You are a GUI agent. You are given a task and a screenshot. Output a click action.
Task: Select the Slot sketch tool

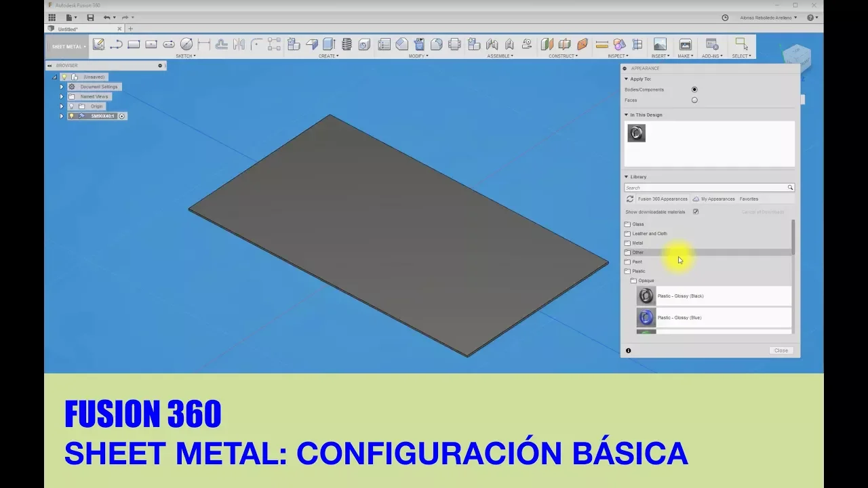(x=169, y=44)
